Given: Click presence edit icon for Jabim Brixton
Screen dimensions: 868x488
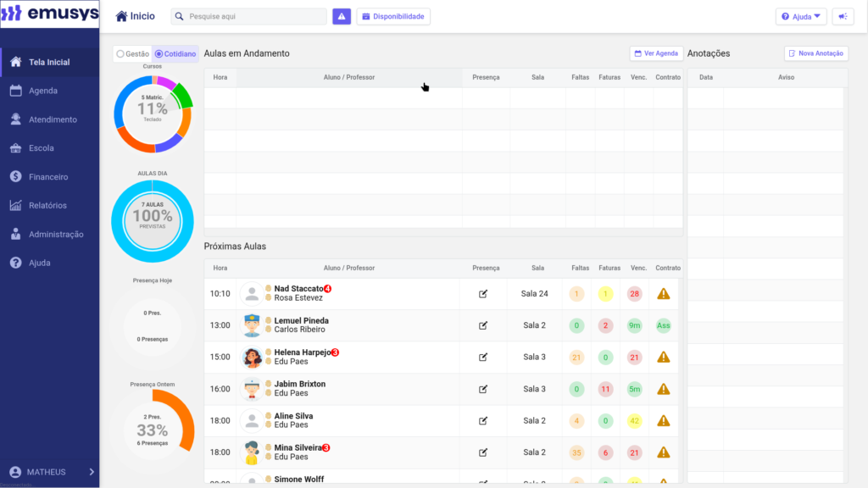Looking at the screenshot, I should 483,390.
